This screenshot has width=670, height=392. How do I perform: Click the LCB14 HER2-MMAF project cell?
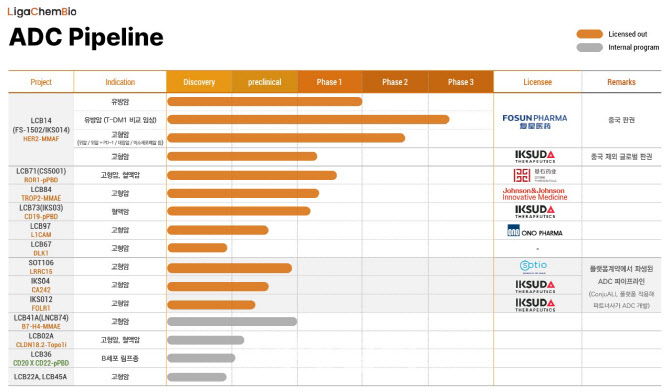pyautogui.click(x=41, y=130)
